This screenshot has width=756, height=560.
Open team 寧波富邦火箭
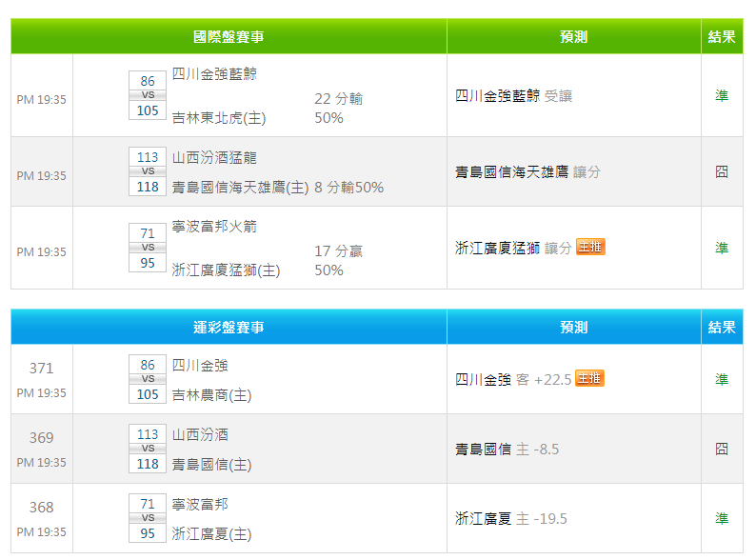tap(214, 227)
